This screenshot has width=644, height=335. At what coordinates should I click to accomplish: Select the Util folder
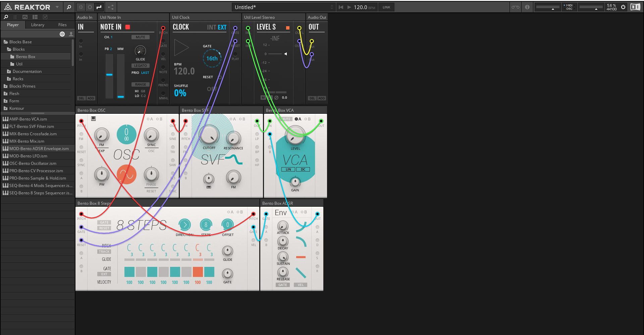click(x=19, y=64)
